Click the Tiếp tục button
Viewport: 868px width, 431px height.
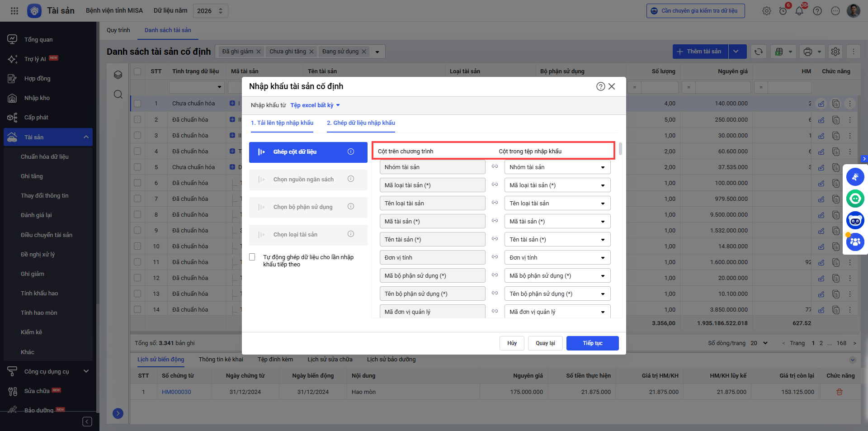pos(592,343)
